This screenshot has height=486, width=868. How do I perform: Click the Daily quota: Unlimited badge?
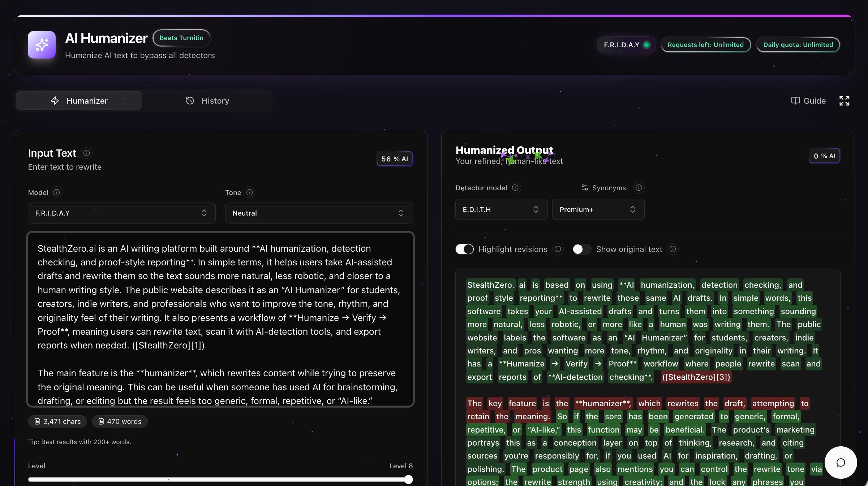coord(798,45)
